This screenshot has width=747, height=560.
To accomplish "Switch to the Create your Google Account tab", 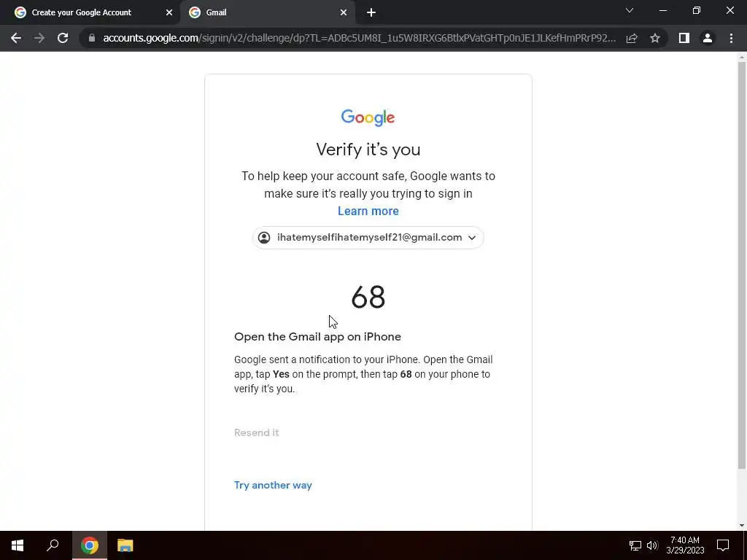I will (90, 13).
